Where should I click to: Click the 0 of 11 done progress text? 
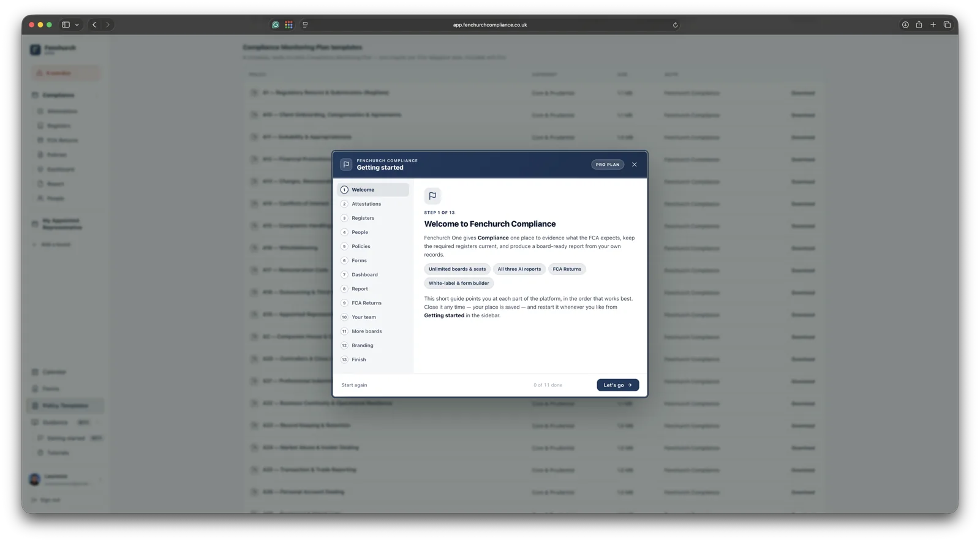coord(548,385)
